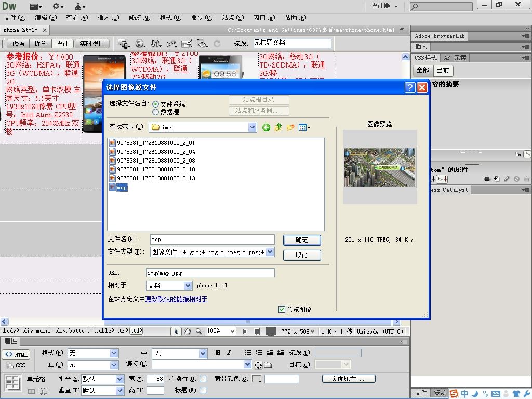
Task: Click the 全部 button in CSS panel
Action: 423,70
